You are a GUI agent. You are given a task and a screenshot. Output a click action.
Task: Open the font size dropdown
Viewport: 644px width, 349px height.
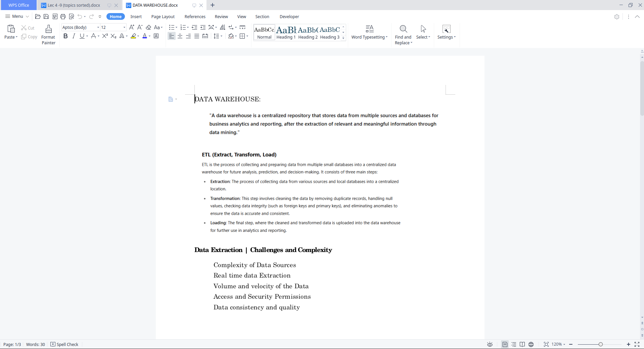point(124,28)
